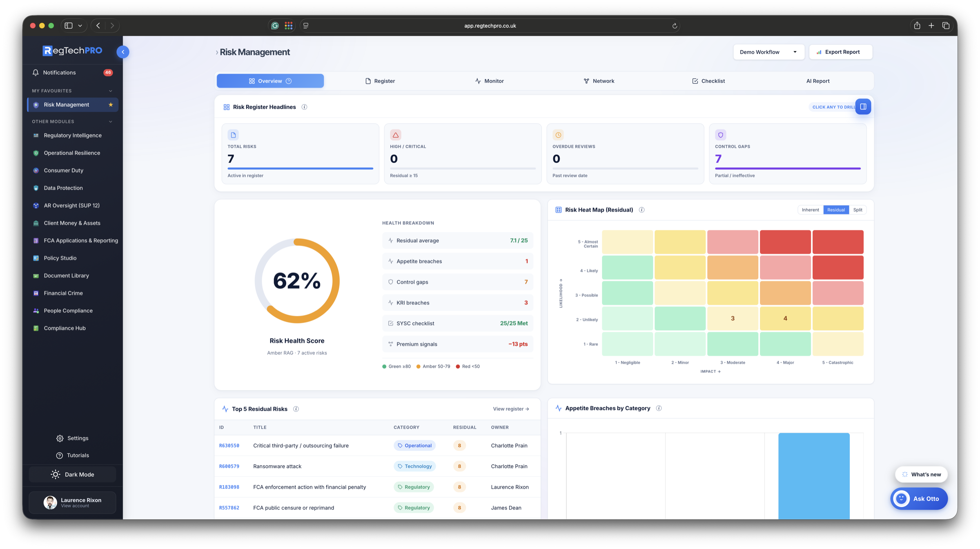Screen dimensions: 980x549
Task: Click the Appetite breaches breakdown row
Action: [x=457, y=261]
